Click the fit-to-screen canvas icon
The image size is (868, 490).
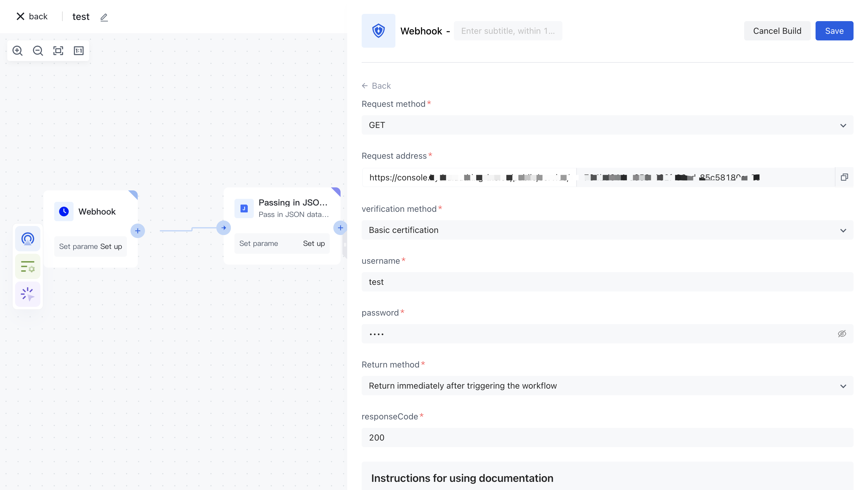click(58, 51)
